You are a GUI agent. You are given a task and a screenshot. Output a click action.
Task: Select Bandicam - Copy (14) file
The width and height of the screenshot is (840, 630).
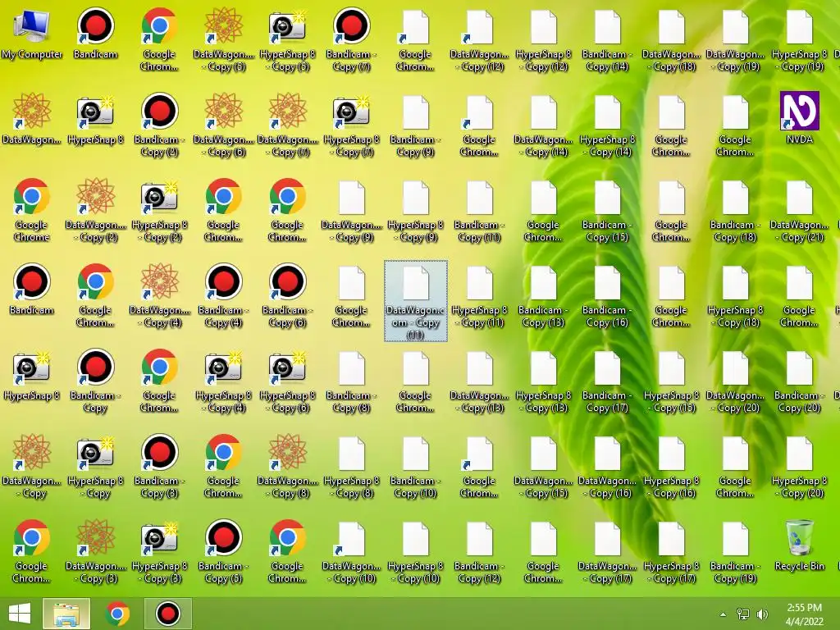coord(607,39)
